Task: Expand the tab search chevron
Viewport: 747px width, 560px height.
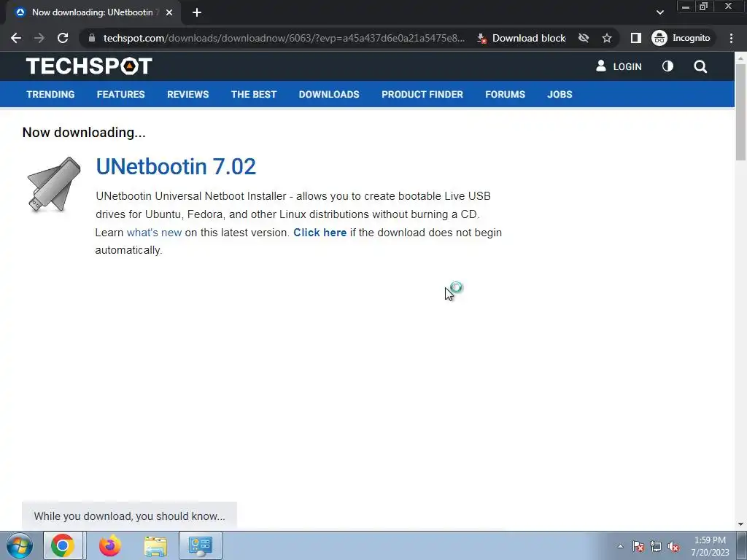Action: [659, 12]
